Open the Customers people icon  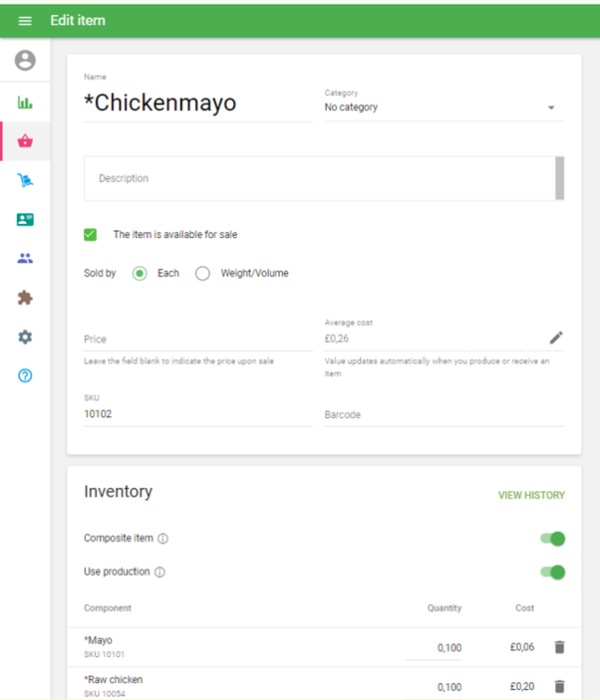[25, 259]
